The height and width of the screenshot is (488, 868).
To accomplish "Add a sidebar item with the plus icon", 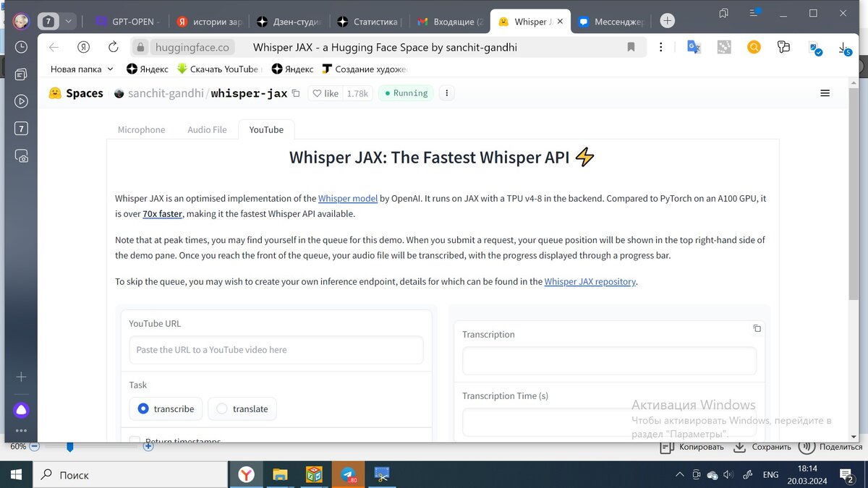I will tap(21, 377).
